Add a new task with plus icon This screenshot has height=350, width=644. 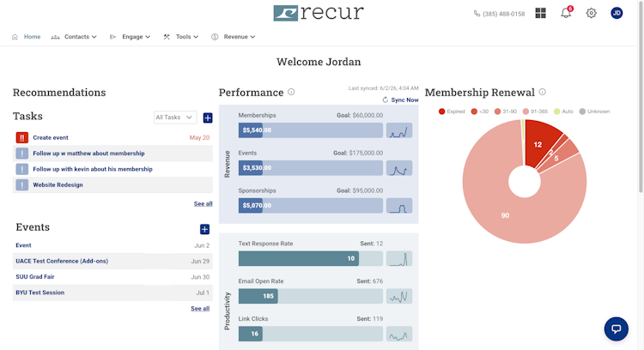208,118
